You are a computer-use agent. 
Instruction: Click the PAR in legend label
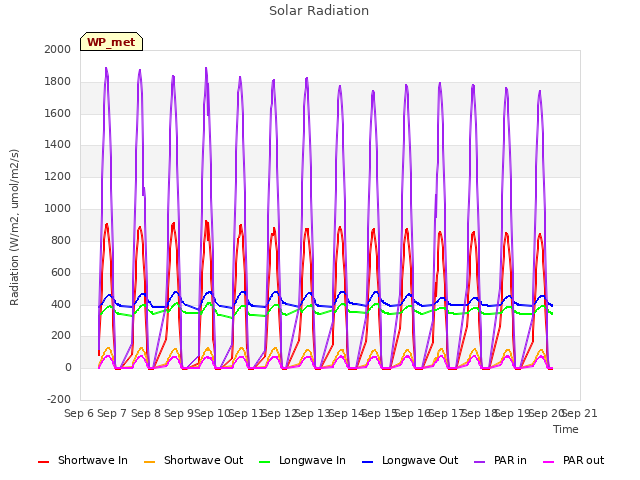click(x=510, y=460)
